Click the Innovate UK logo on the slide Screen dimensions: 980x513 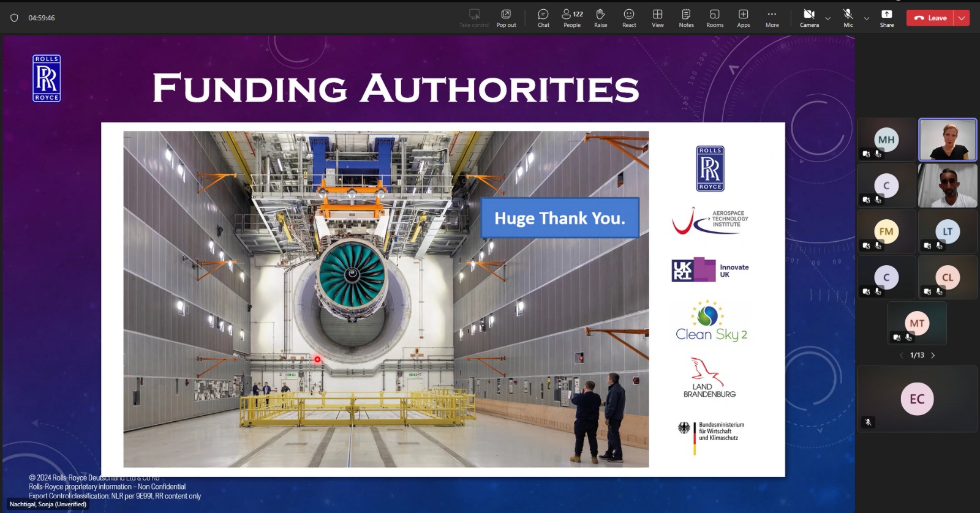point(710,270)
